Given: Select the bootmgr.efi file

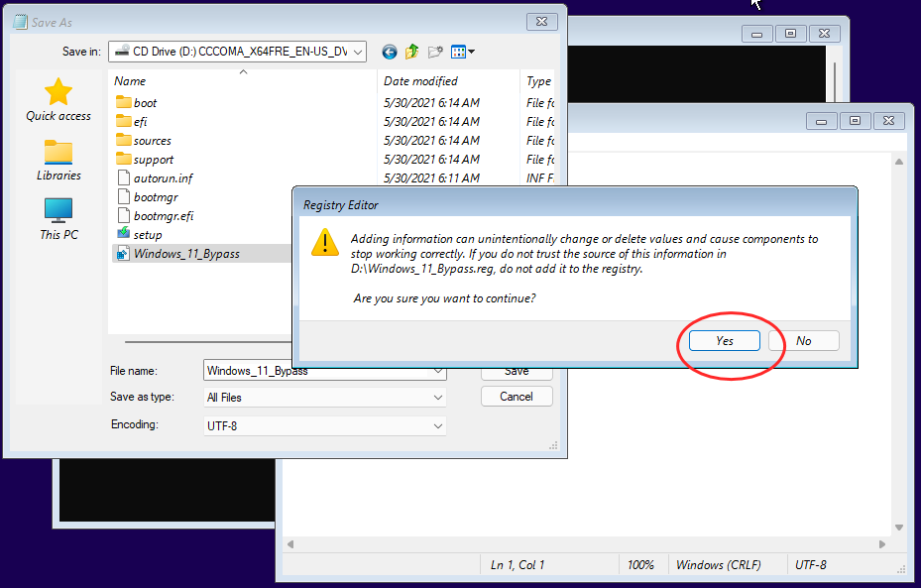Looking at the screenshot, I should tap(155, 215).
